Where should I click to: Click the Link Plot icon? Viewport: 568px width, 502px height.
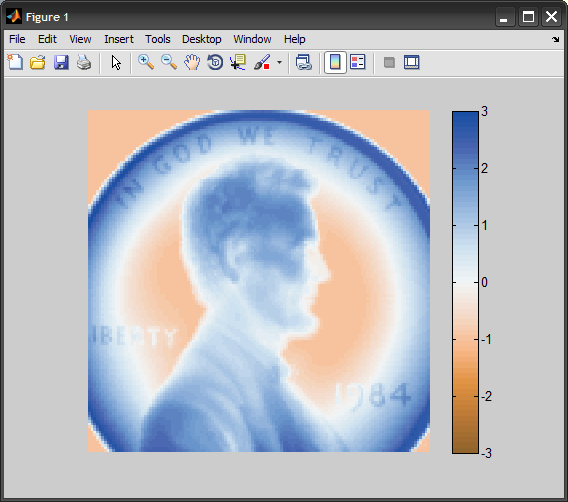click(304, 62)
